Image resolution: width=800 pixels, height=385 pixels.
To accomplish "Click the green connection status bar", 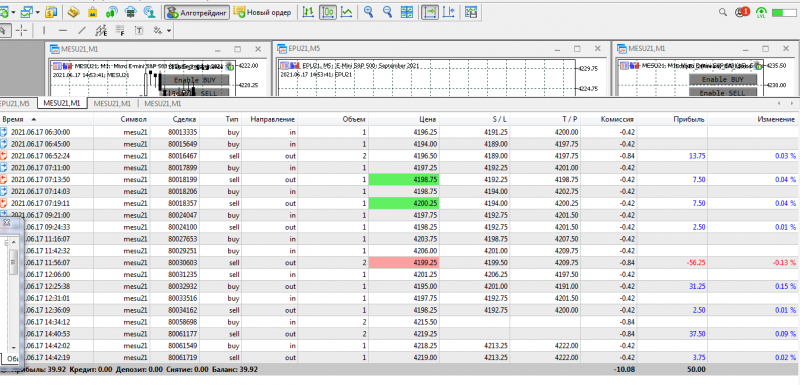I will [x=785, y=13].
